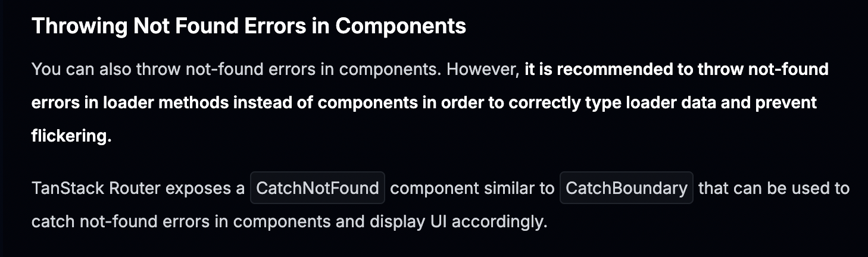The image size is (868, 257).
Task: Click the heading Throwing Not Found Errors in Components
Action: tap(248, 26)
